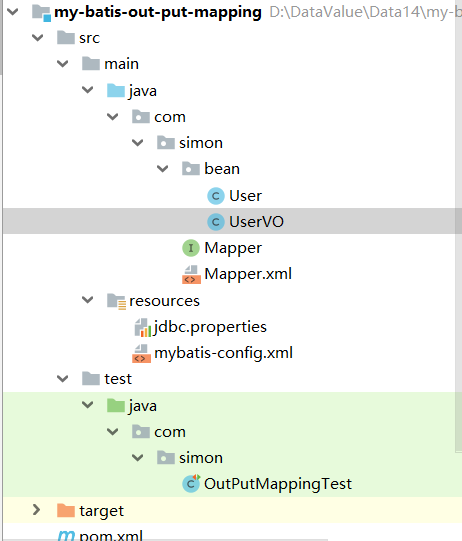Click the Mapper.xml file icon
Screen dimensions: 462x541
point(191,274)
